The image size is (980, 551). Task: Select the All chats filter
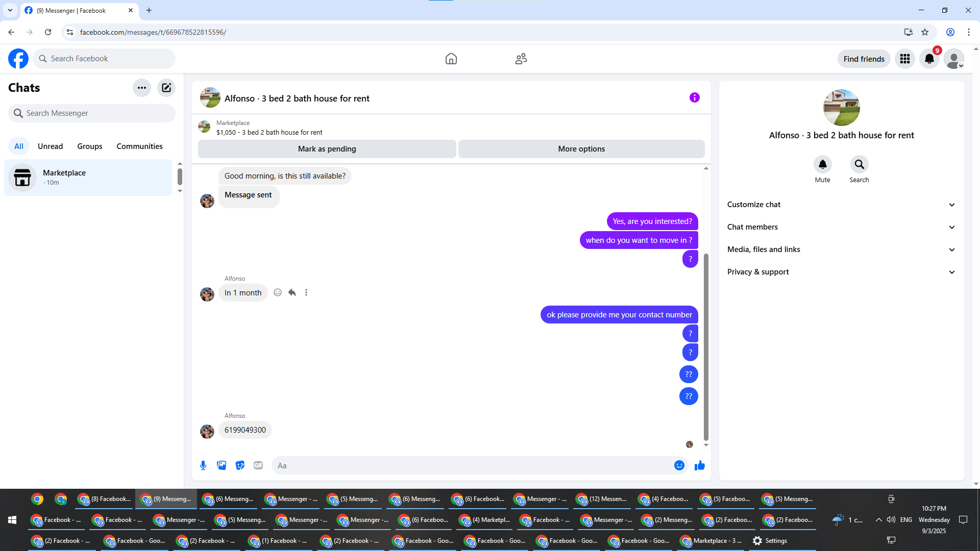[x=19, y=146]
